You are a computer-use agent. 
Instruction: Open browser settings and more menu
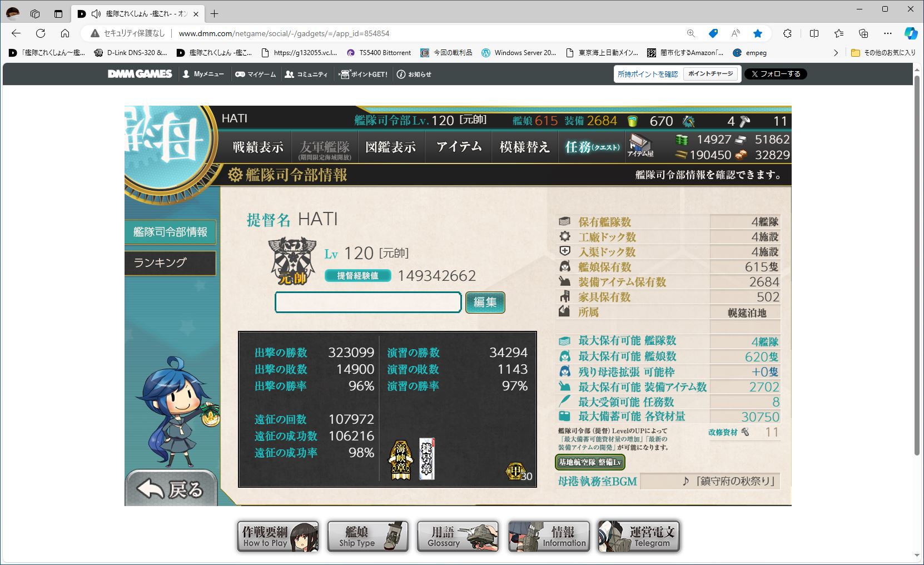[888, 33]
